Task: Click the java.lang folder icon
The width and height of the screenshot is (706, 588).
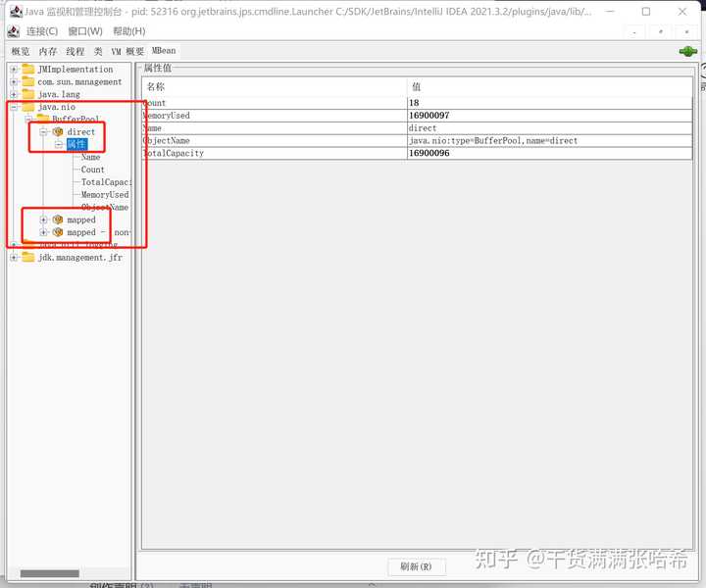Action: tap(28, 94)
